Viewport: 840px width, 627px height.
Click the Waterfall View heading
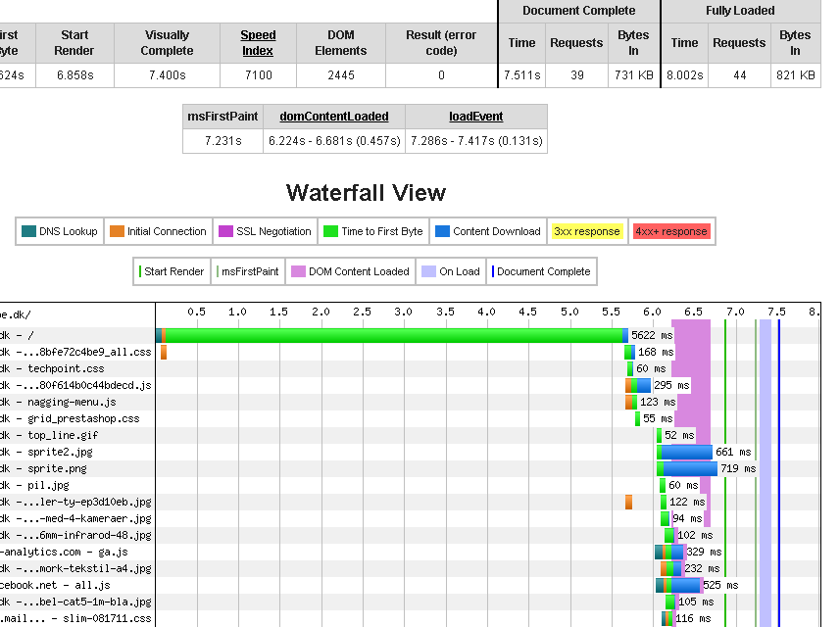pyautogui.click(x=366, y=193)
